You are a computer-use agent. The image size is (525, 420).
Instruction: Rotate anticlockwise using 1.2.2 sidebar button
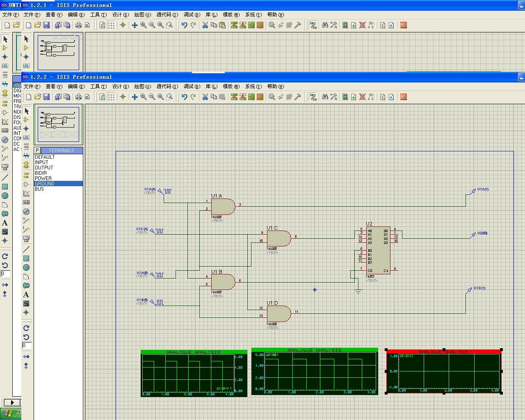(x=26, y=337)
